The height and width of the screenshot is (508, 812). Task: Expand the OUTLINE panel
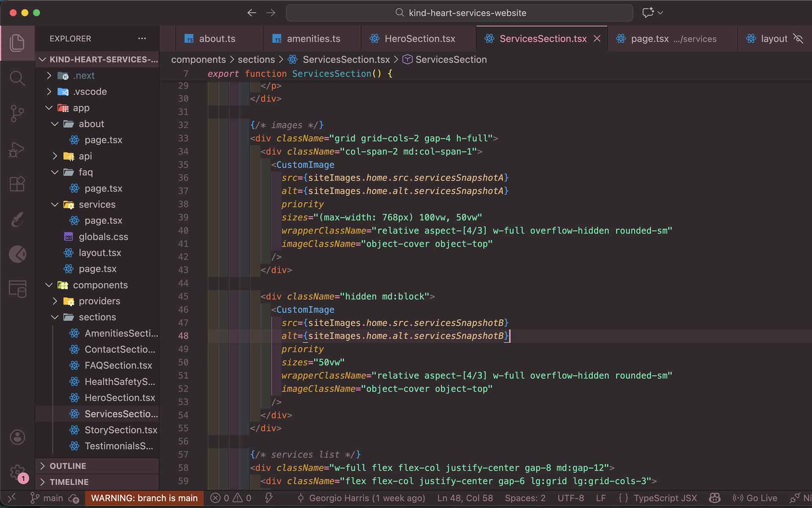(68, 466)
